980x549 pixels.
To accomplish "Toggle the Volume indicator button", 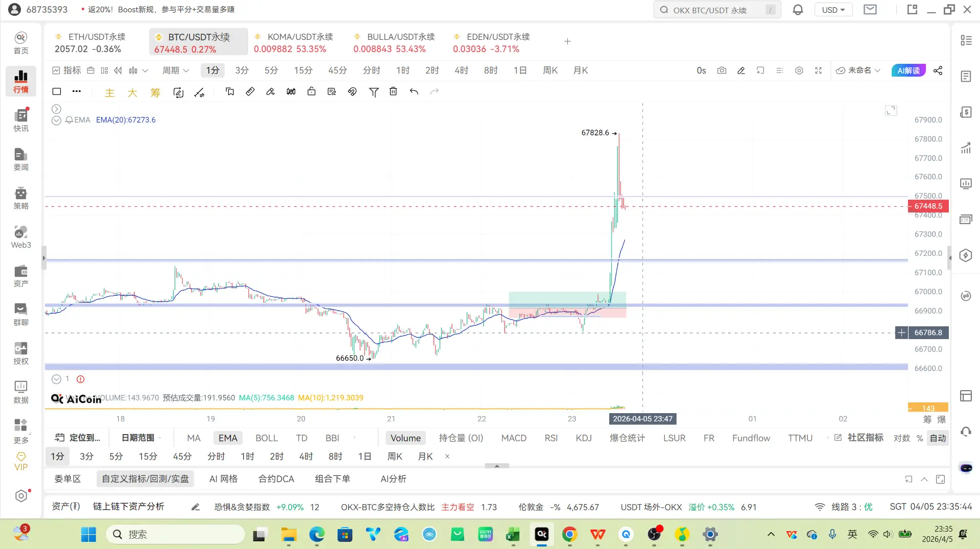I will pos(405,438).
